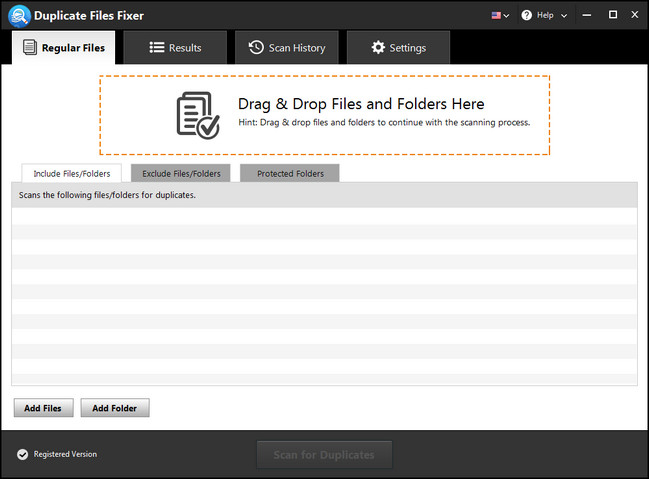Switch to the Exclude Files/Folders tab
Image resolution: width=649 pixels, height=479 pixels.
point(181,173)
